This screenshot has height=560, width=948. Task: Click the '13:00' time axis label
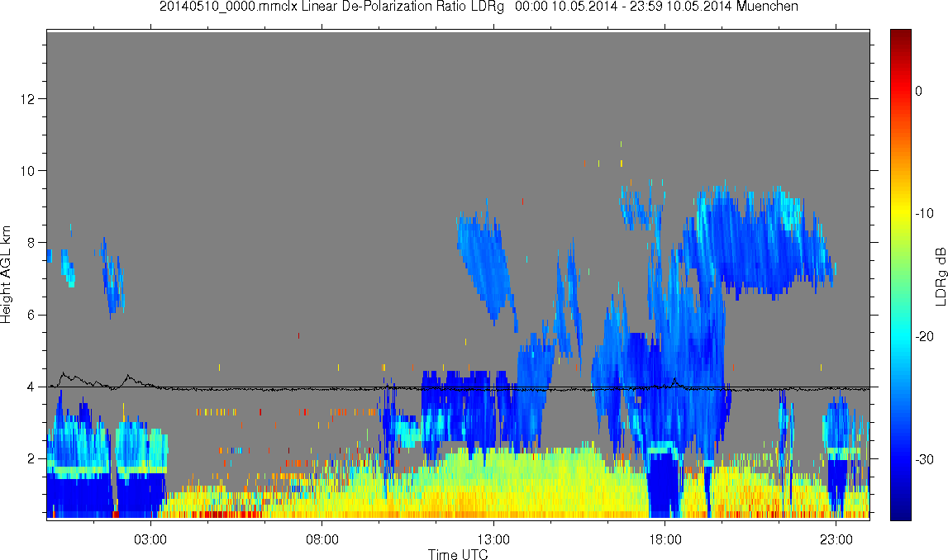(493, 539)
